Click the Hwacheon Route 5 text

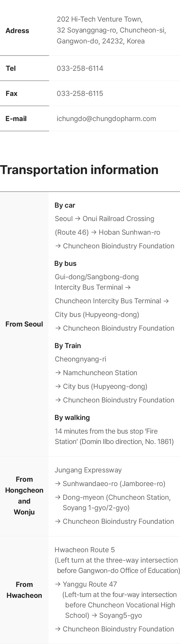[x=85, y=550]
